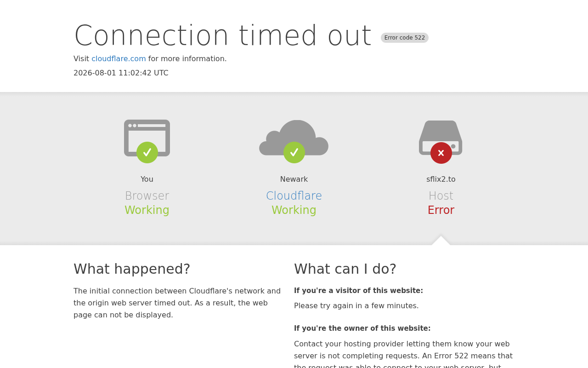Click the host server drive icon
Screen dimensions: 588x368
click(441, 138)
